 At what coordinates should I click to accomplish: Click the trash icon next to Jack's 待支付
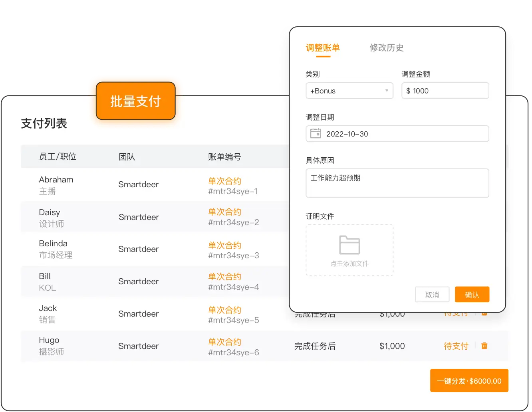tap(484, 314)
